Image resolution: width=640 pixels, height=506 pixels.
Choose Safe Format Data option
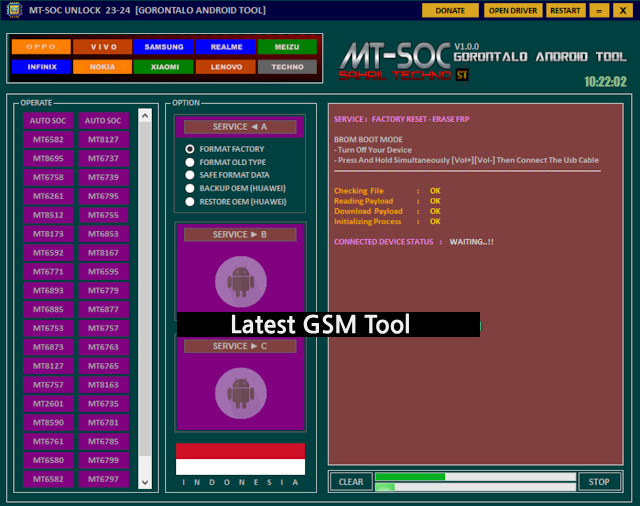click(190, 175)
